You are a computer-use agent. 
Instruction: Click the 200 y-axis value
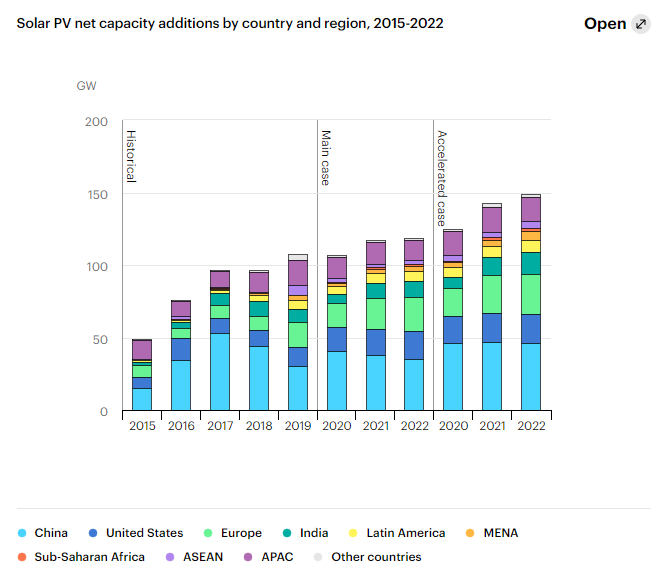96,122
